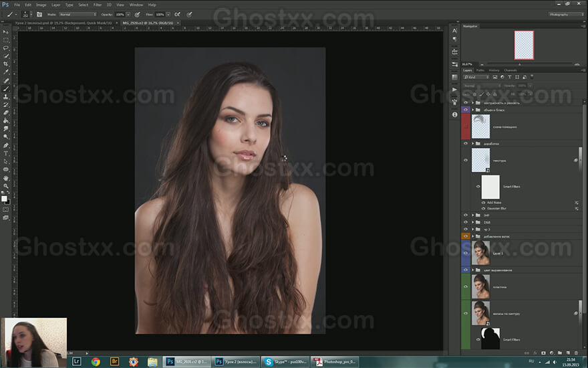Open Skype window from the taskbar

(x=285, y=361)
